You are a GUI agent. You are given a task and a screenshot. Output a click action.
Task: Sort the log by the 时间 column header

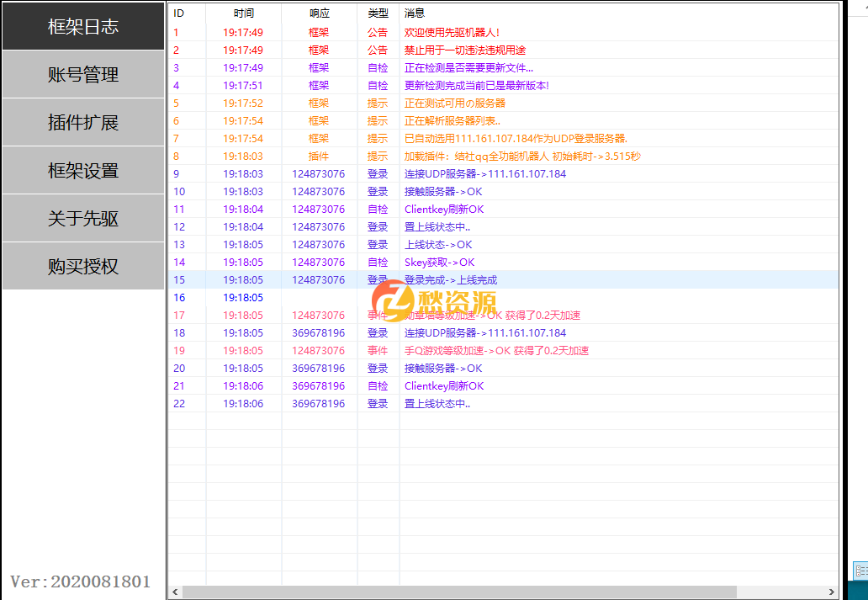(243, 13)
